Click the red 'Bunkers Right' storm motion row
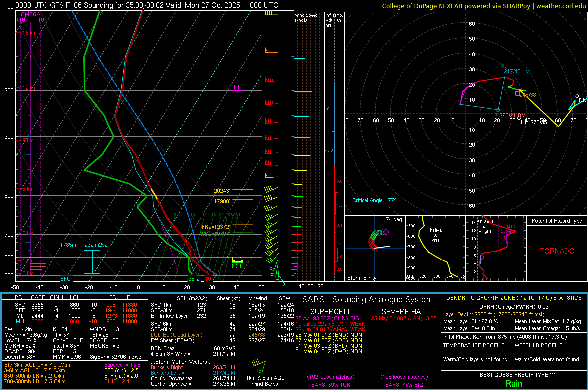This screenshot has width=588, height=390. 193,367
